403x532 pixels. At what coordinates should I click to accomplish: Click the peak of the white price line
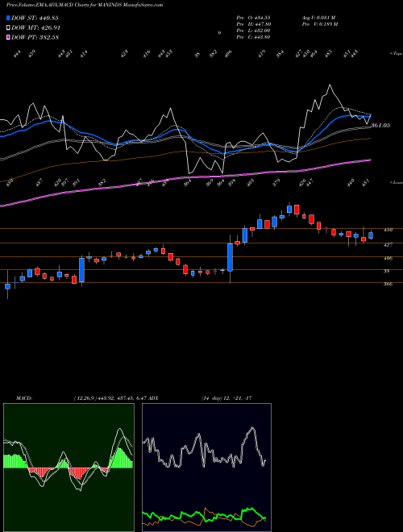click(330, 85)
